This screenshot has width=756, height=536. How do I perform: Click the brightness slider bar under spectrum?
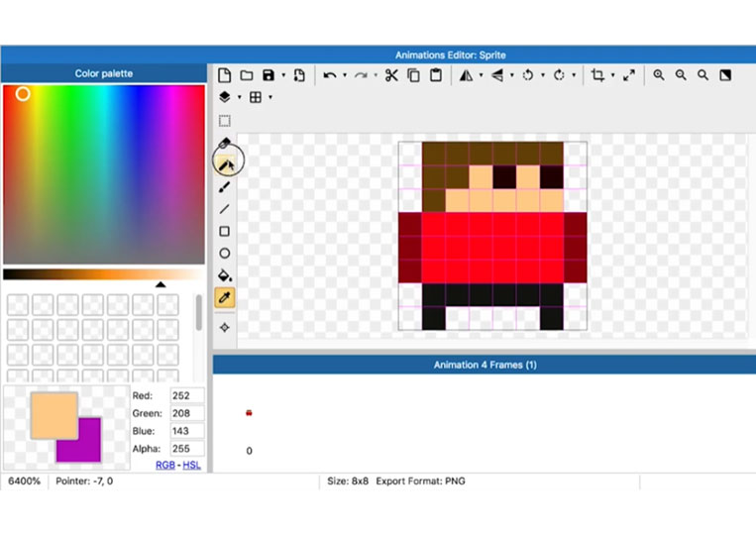click(x=104, y=274)
